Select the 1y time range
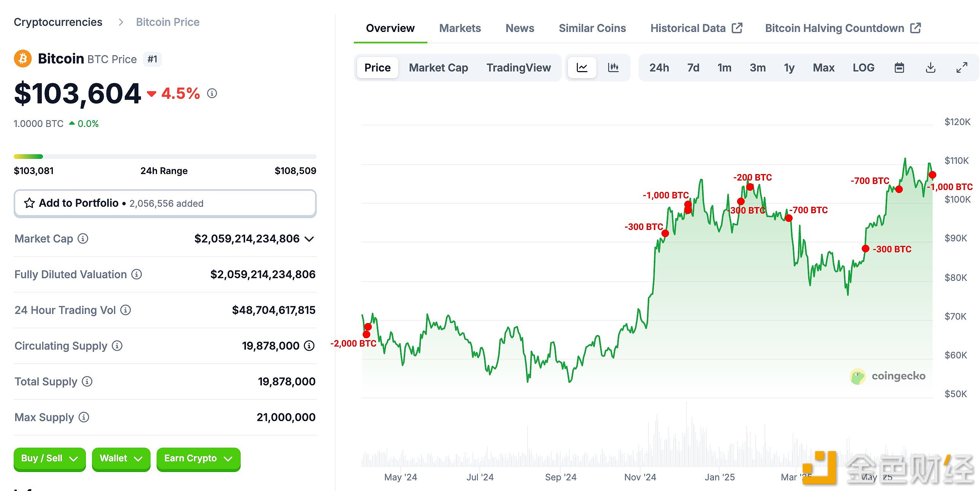980x491 pixels. [x=789, y=68]
